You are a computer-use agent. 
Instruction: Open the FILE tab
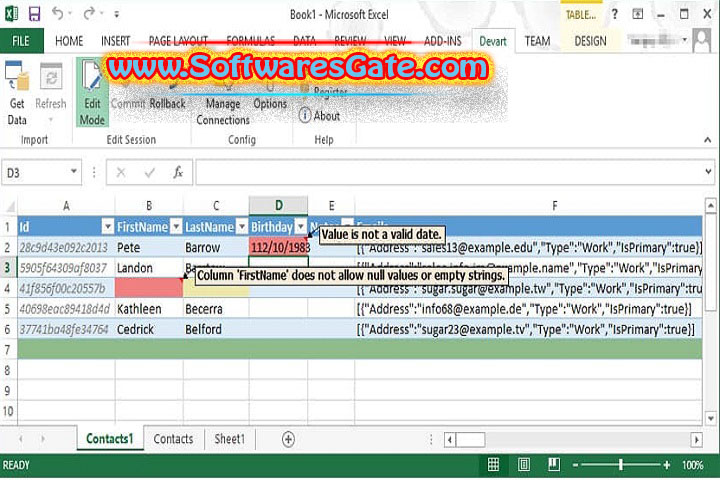pos(21,41)
